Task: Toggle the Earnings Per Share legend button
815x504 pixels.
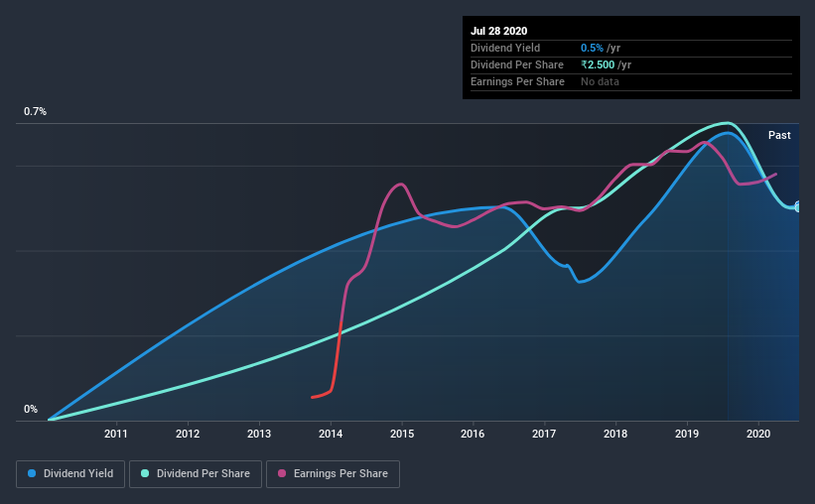Action: (x=333, y=474)
